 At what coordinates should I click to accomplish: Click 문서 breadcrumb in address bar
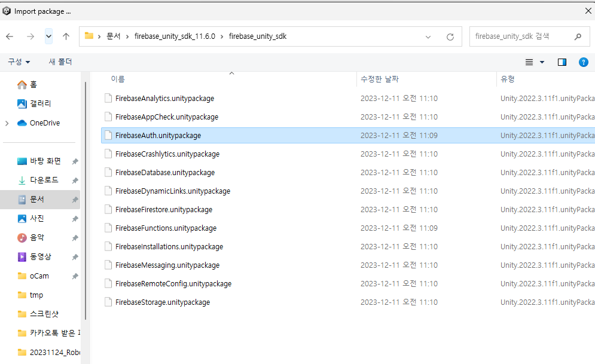[113, 36]
